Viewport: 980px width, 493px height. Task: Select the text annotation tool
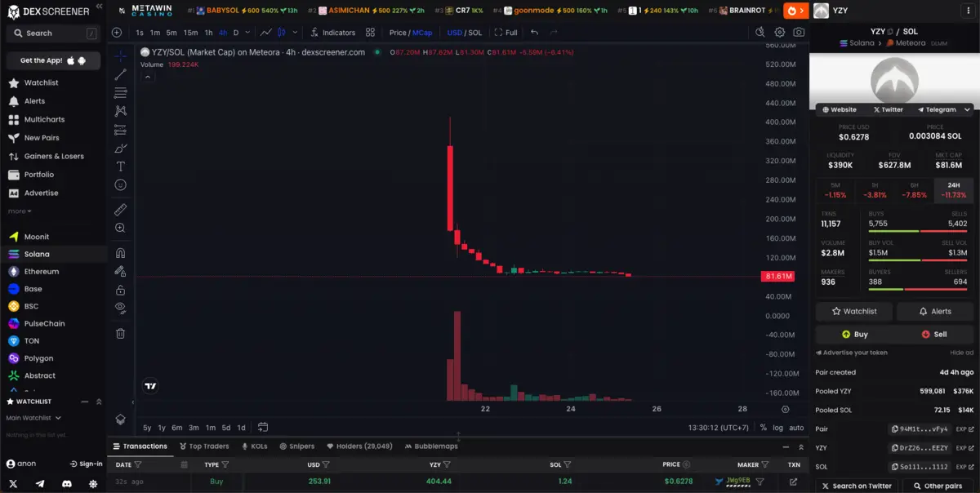coord(120,167)
